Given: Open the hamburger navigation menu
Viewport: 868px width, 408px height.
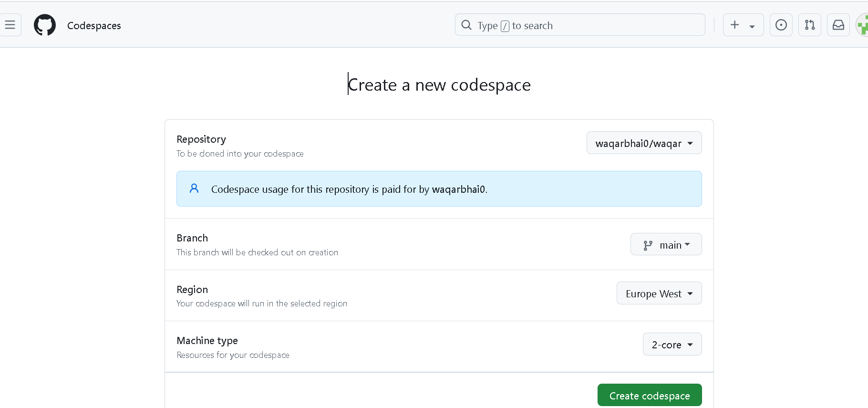Looking at the screenshot, I should pyautogui.click(x=10, y=25).
